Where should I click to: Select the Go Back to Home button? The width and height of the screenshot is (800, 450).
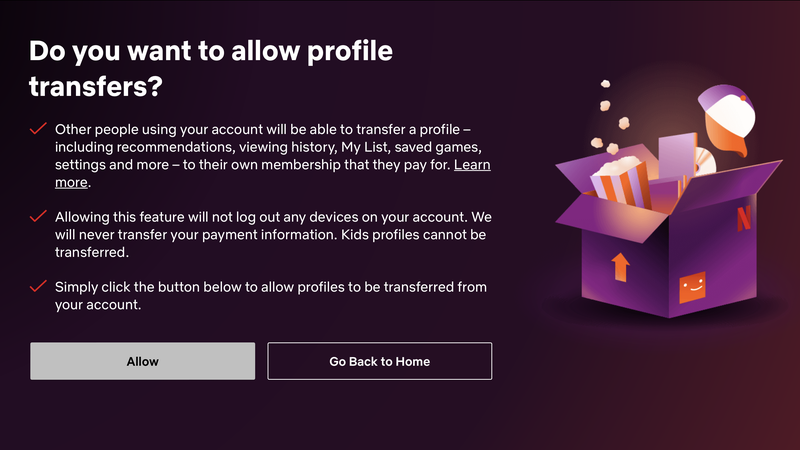(380, 361)
